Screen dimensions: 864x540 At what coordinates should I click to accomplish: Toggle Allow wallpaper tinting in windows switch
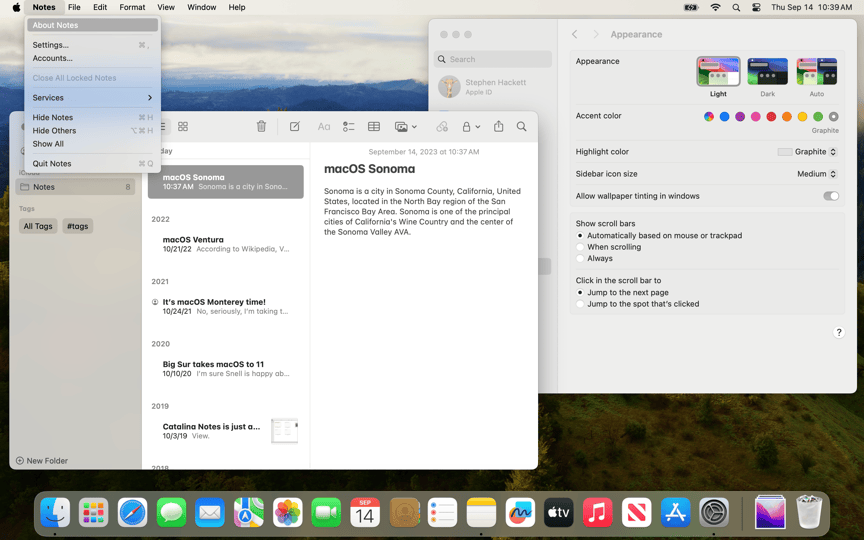coord(831,196)
